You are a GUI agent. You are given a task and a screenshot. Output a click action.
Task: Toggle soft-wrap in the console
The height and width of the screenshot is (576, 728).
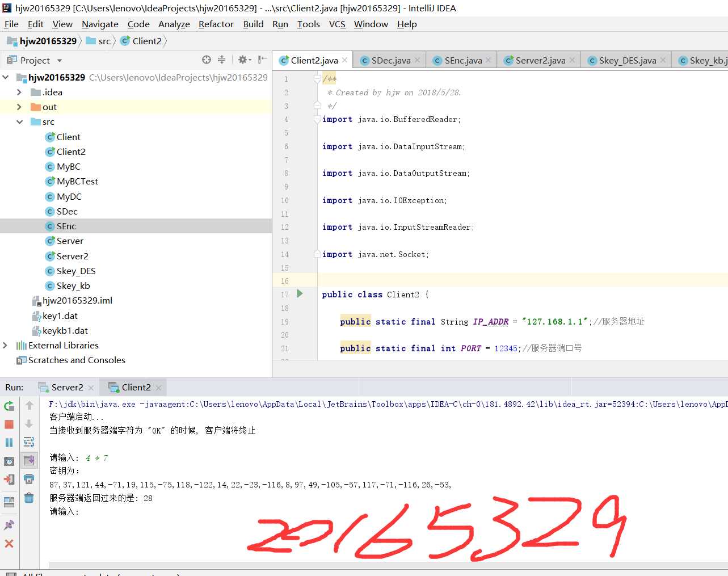pyautogui.click(x=29, y=442)
